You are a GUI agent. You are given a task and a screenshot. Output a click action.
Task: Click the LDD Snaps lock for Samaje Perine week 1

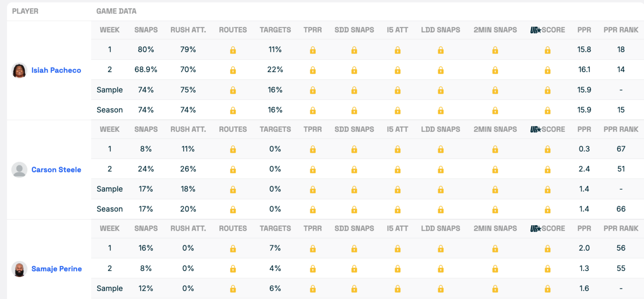pos(440,248)
